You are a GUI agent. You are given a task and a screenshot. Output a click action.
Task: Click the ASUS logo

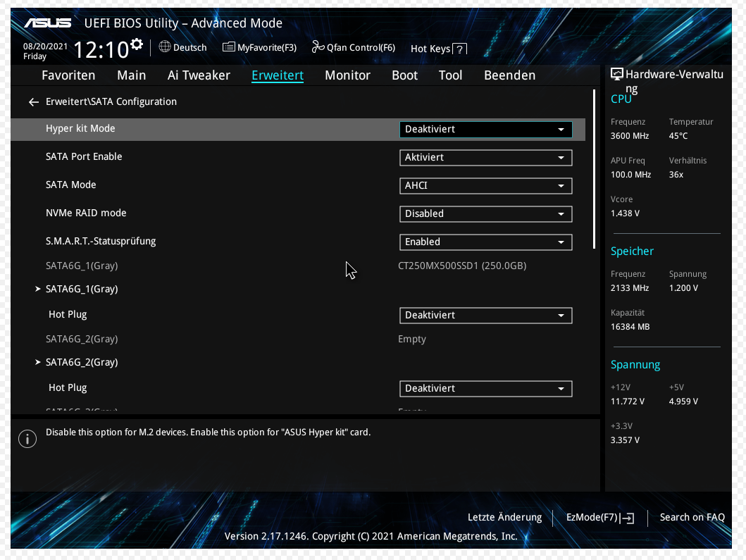click(48, 23)
